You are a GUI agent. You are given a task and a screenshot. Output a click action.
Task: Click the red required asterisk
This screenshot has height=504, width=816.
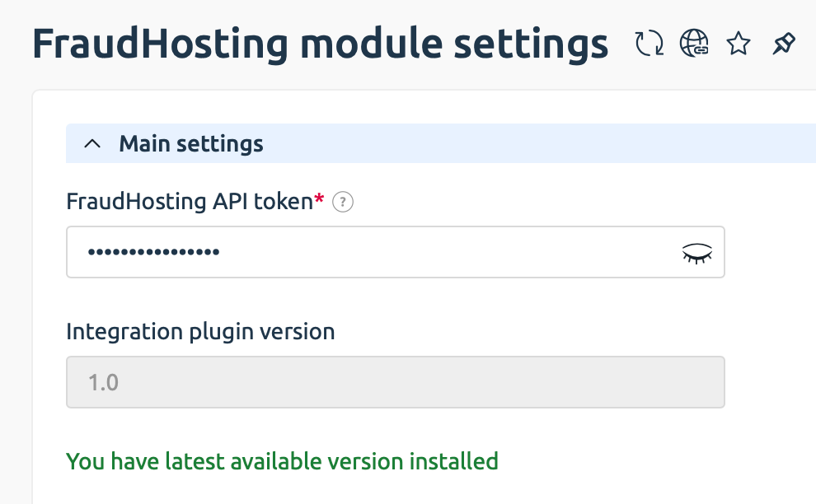(x=319, y=198)
